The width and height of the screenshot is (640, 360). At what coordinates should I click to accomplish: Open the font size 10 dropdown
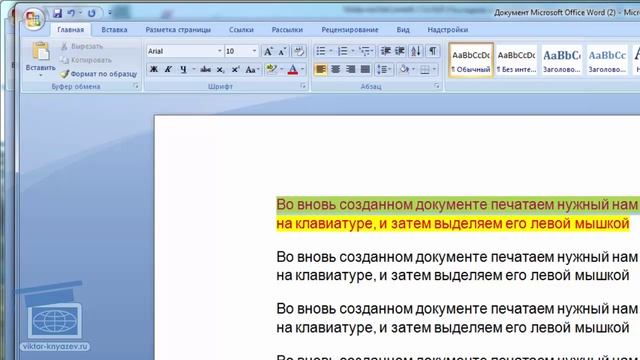click(x=254, y=51)
